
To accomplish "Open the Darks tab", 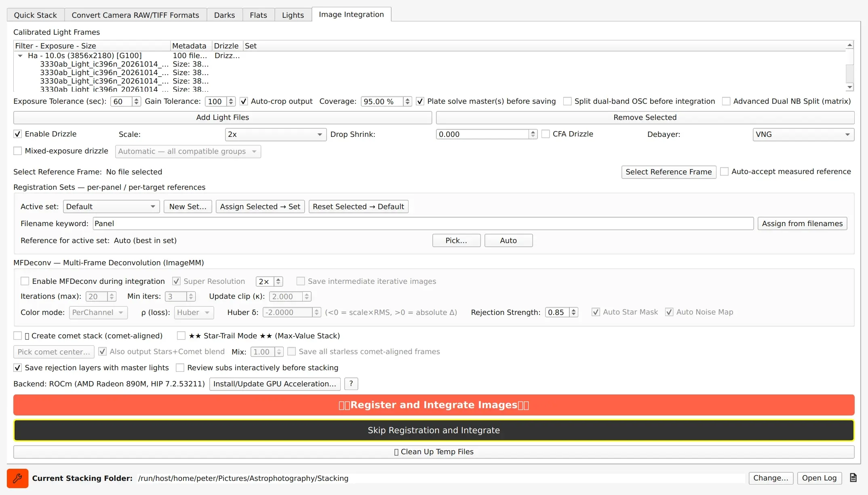I will [x=224, y=15].
